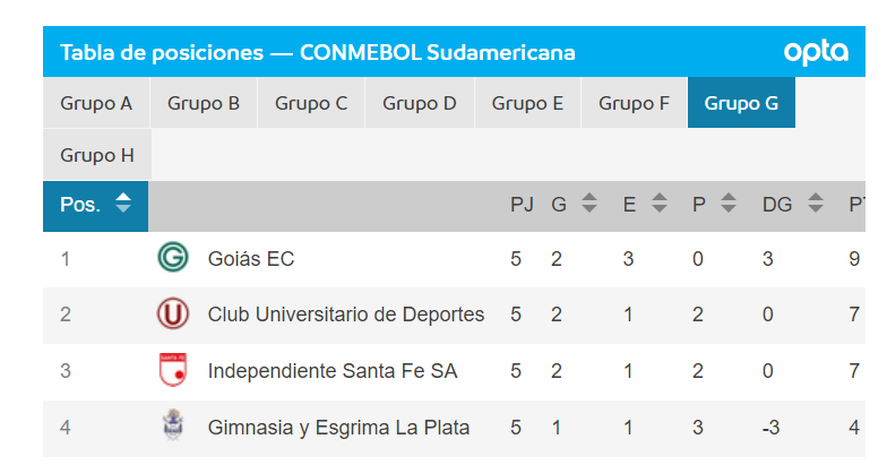887x465 pixels.
Task: Sort by E column arrows
Action: [x=659, y=204]
